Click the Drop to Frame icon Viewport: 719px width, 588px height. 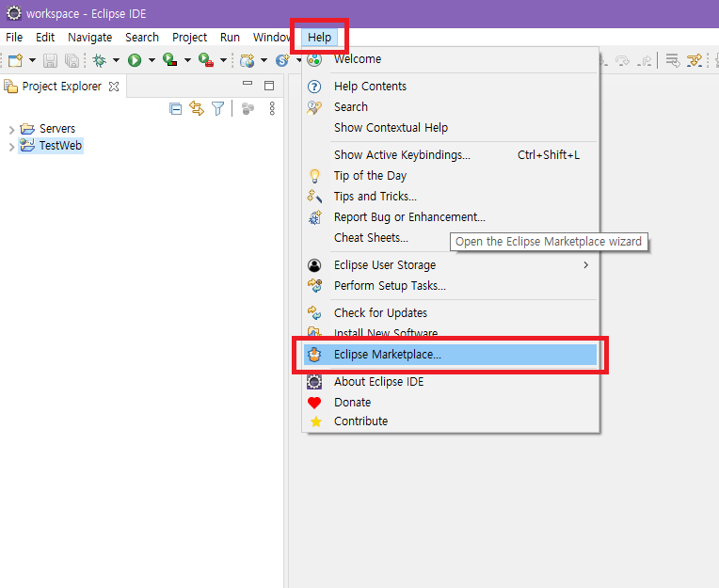click(x=673, y=60)
